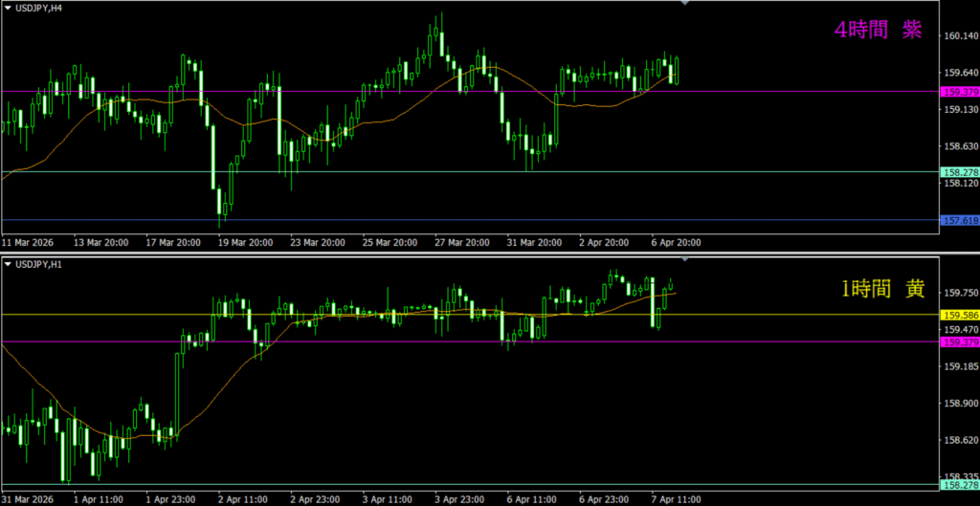Screen dimensions: 980x506
Task: Select the magenta 159.379 price tag in H4 chart
Action: tap(959, 92)
